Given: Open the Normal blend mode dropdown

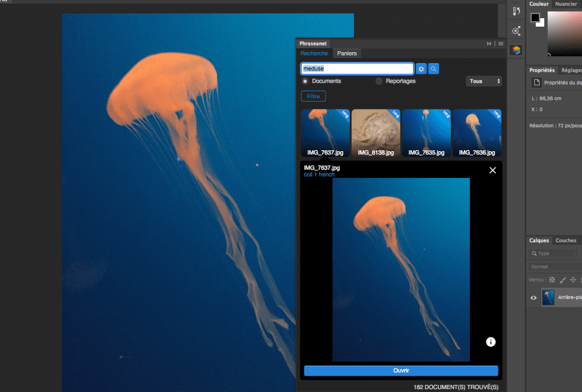Looking at the screenshot, I should click(553, 266).
